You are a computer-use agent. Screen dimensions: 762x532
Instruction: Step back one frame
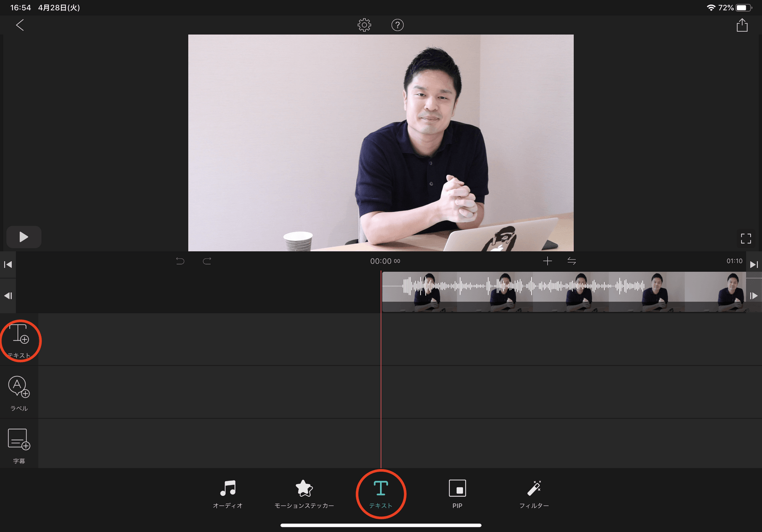pyautogui.click(x=8, y=296)
